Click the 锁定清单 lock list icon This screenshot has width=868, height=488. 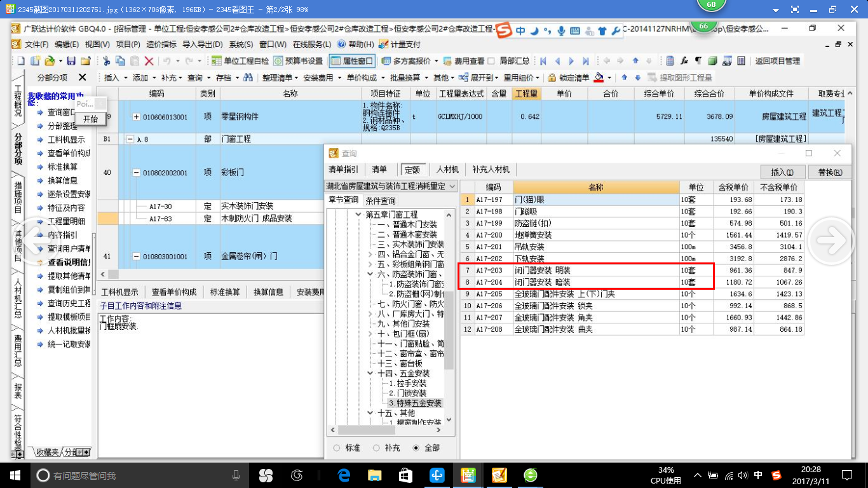(550, 78)
